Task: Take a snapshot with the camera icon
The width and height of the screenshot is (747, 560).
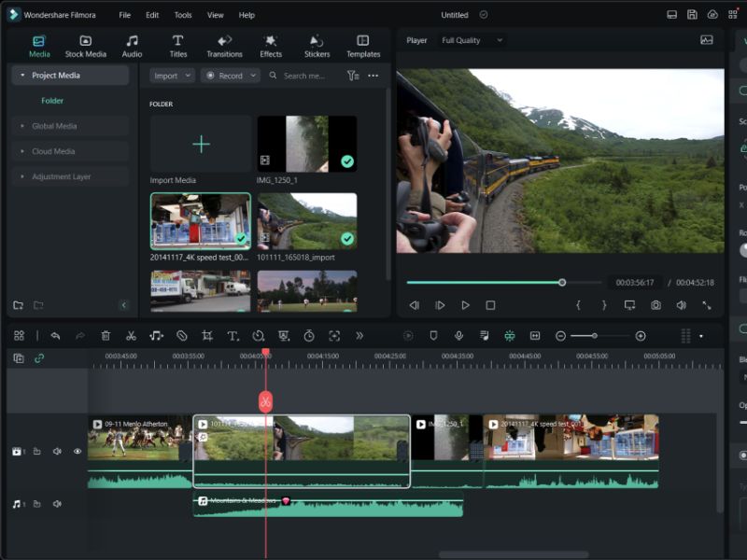Action: coord(656,305)
